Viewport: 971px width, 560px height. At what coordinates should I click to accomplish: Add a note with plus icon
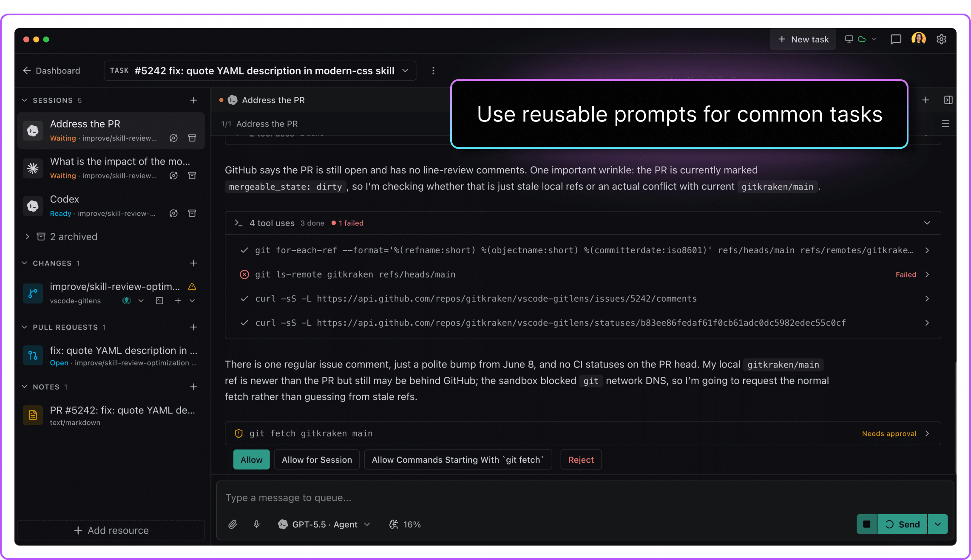pos(193,387)
